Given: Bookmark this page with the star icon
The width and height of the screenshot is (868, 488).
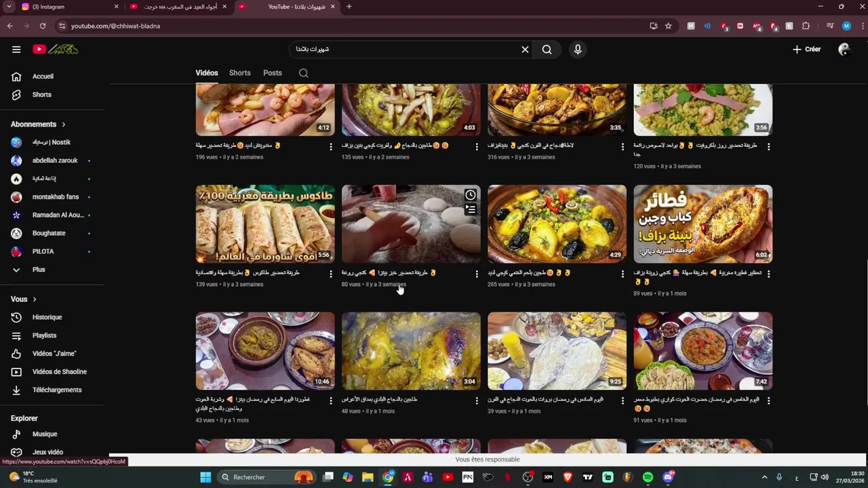Looking at the screenshot, I should (x=669, y=26).
